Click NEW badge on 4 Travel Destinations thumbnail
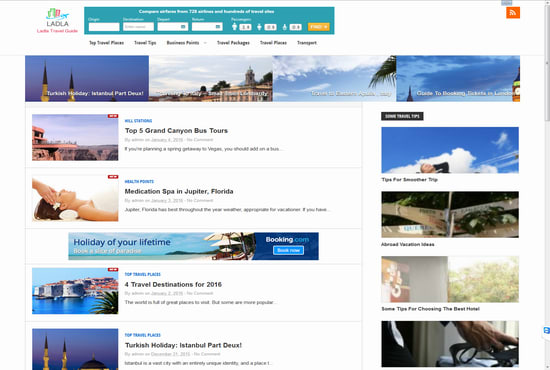Image resolution: width=550 pixels, height=370 pixels. click(x=113, y=269)
